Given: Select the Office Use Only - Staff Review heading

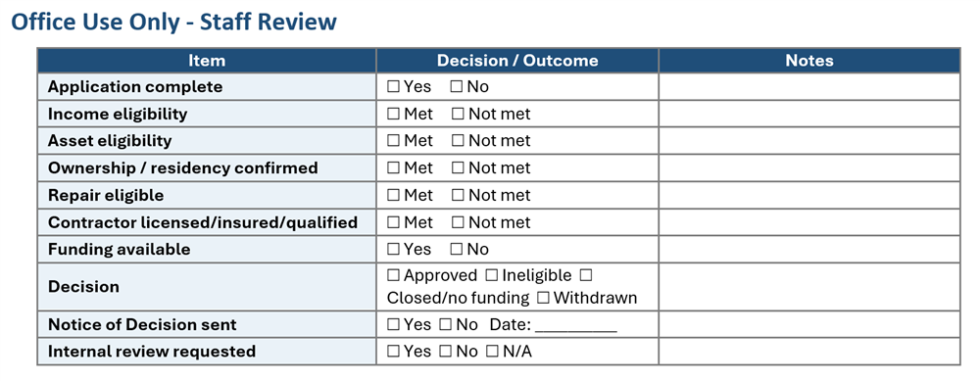Looking at the screenshot, I should pyautogui.click(x=173, y=22).
